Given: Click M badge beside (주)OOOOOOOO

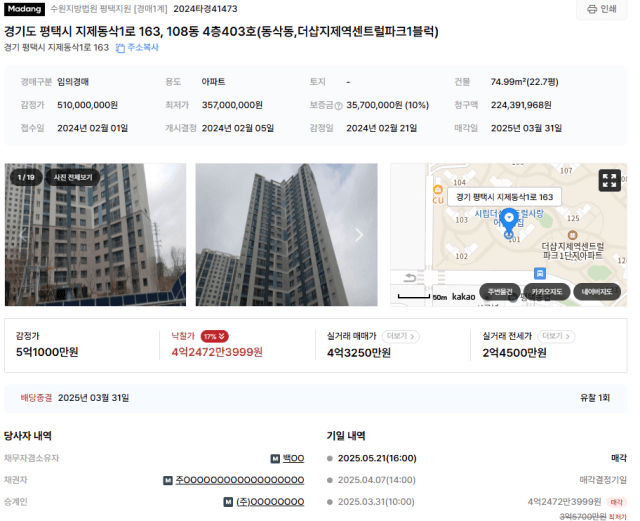Looking at the screenshot, I should tap(228, 502).
